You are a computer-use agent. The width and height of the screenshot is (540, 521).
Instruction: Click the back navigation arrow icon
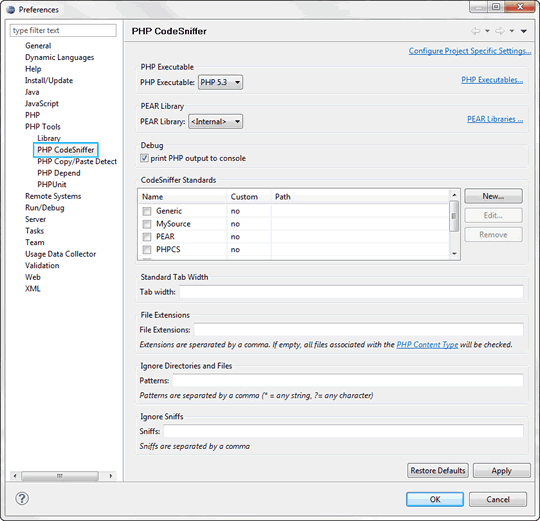(x=475, y=31)
